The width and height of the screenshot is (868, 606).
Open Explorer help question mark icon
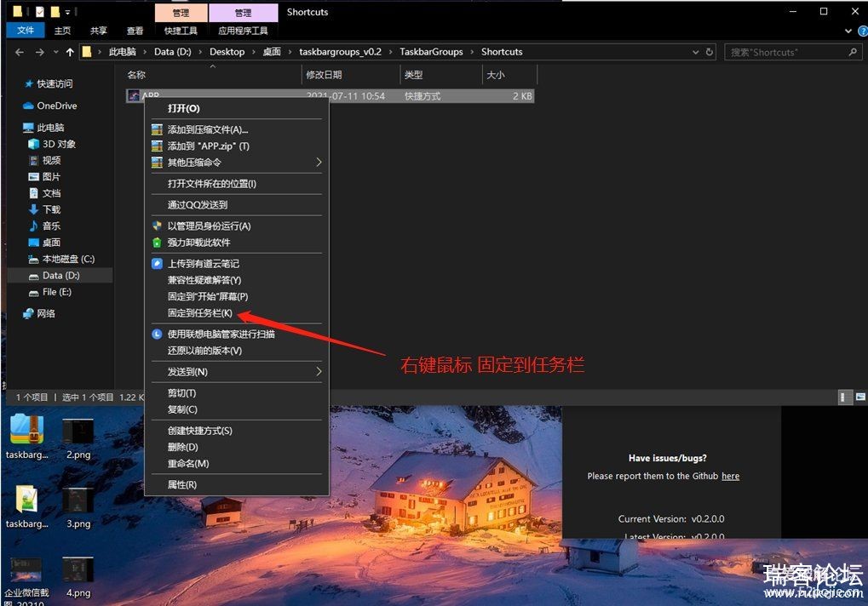click(x=863, y=31)
